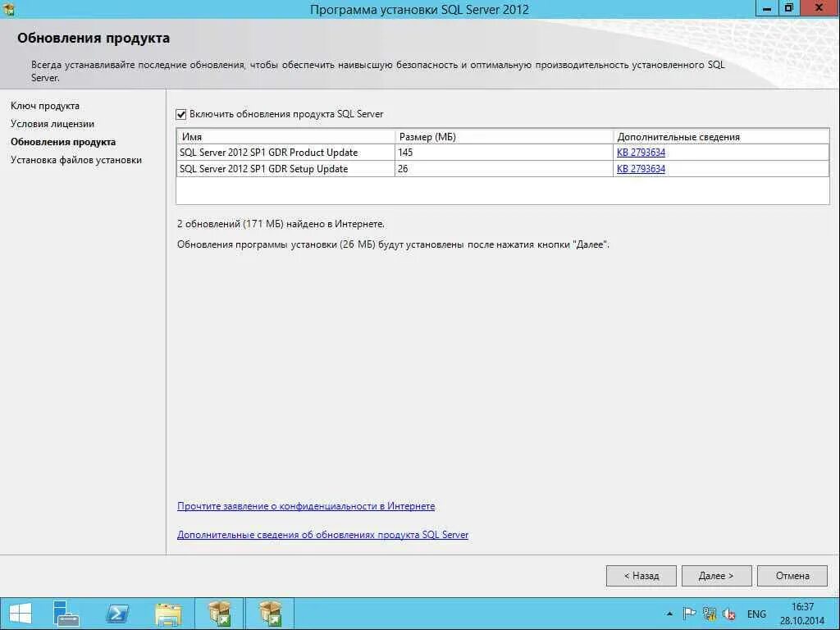840x630 pixels.
Task: Click the Имя column header
Action: pyautogui.click(x=285, y=137)
